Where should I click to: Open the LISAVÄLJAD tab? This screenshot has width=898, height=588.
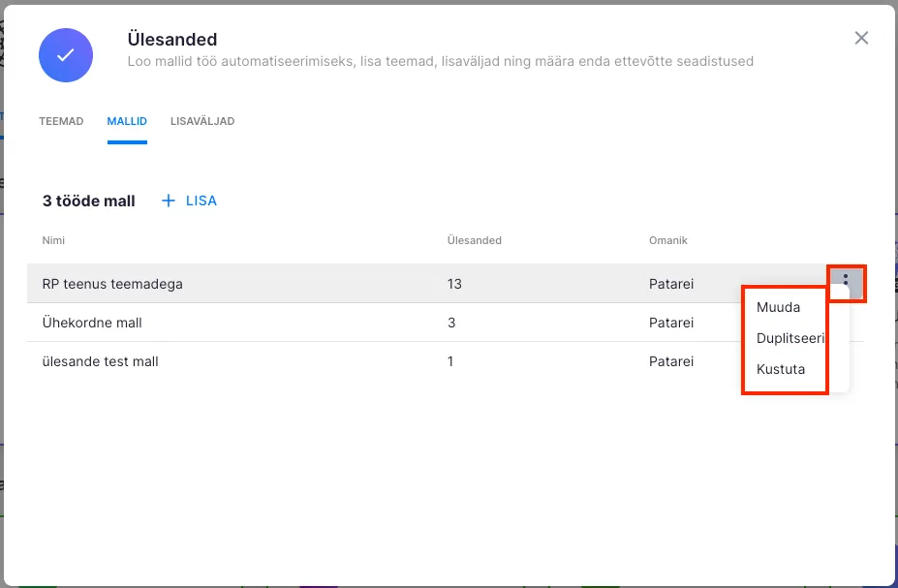202,121
